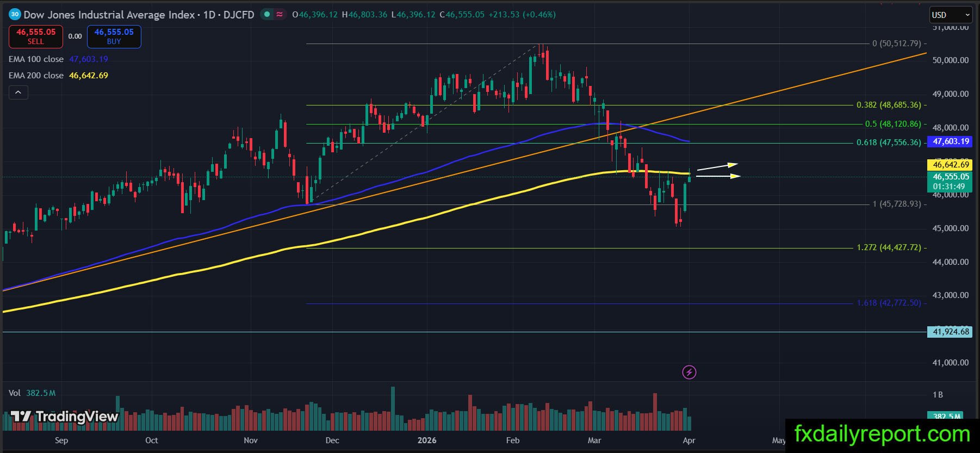Click the Mar label on time axis
The height and width of the screenshot is (453, 980).
(594, 440)
